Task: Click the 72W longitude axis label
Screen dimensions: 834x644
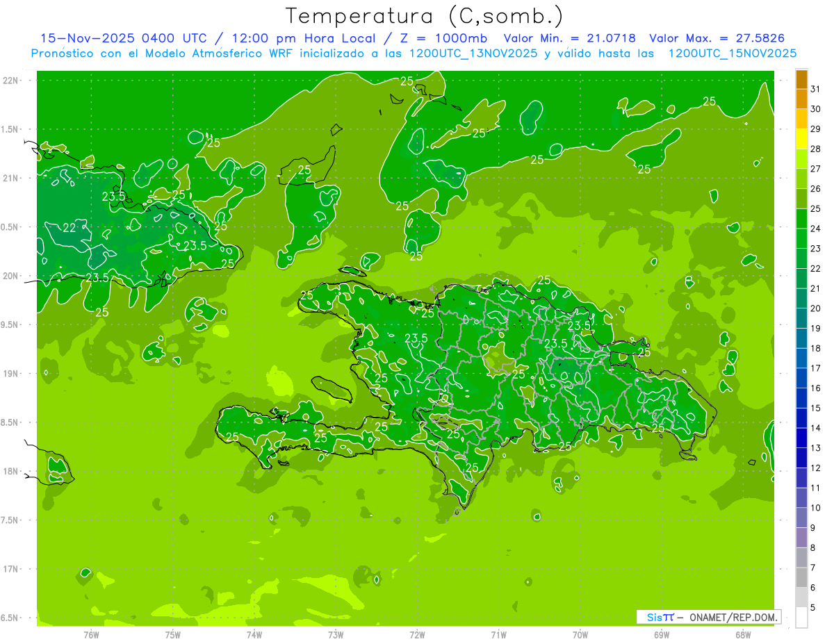Action: pyautogui.click(x=417, y=635)
